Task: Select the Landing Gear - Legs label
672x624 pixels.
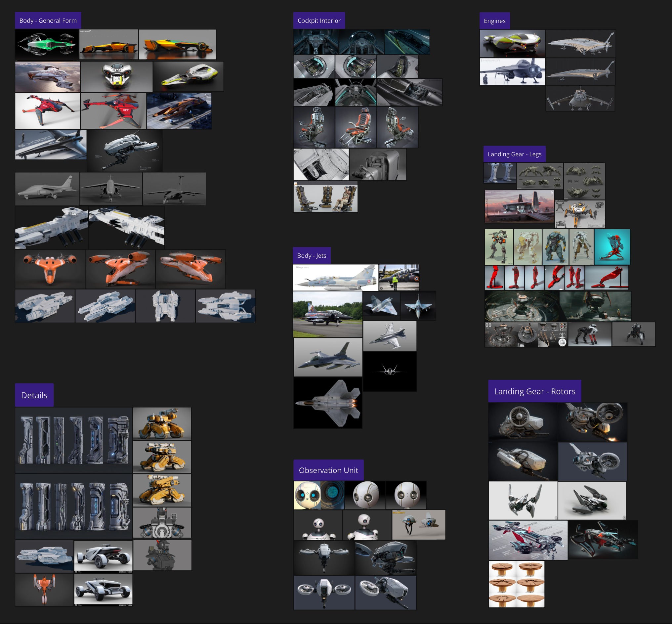Action: pos(514,154)
